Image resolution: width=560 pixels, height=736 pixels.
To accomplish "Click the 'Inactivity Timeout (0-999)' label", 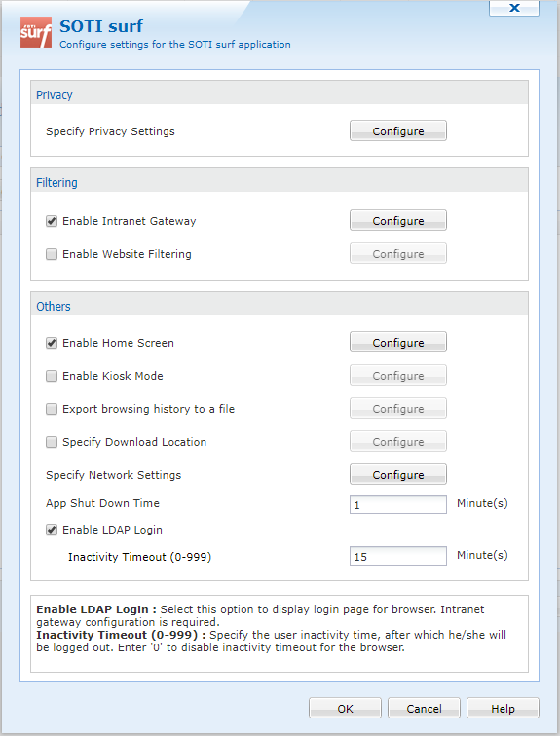I will tap(140, 557).
